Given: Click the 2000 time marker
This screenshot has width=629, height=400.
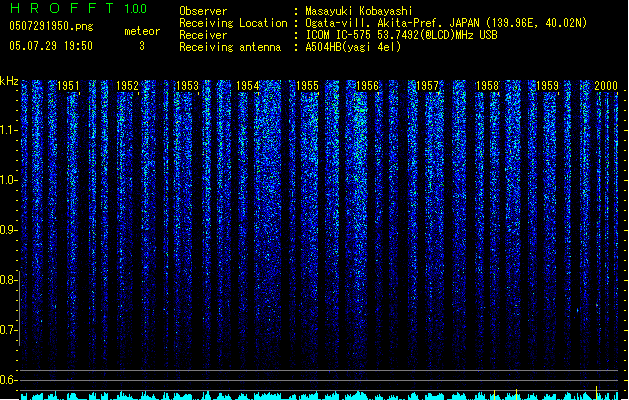Looking at the screenshot, I should [x=606, y=86].
